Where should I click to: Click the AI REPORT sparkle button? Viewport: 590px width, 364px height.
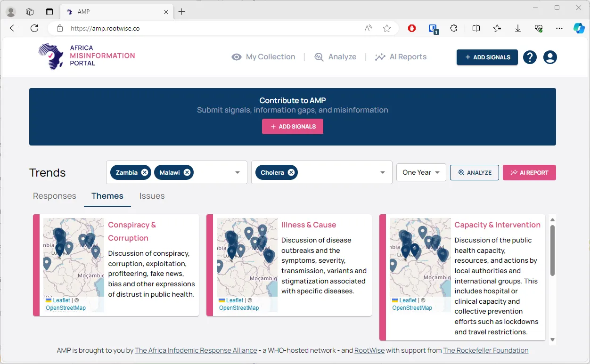coord(529,172)
